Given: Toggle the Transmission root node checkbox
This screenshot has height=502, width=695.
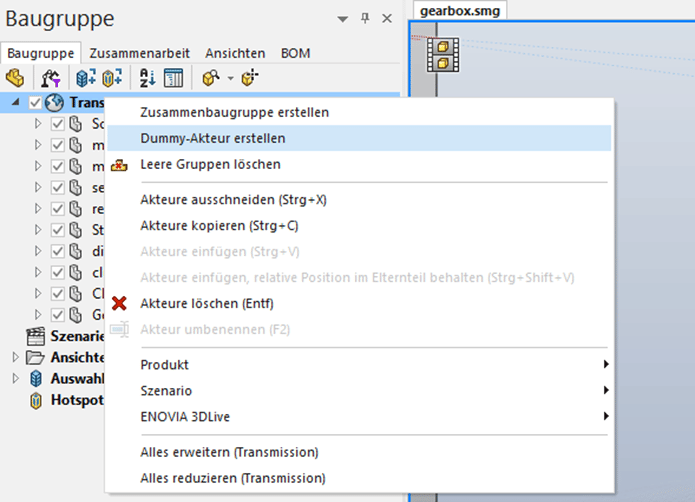Looking at the screenshot, I should pyautogui.click(x=37, y=103).
